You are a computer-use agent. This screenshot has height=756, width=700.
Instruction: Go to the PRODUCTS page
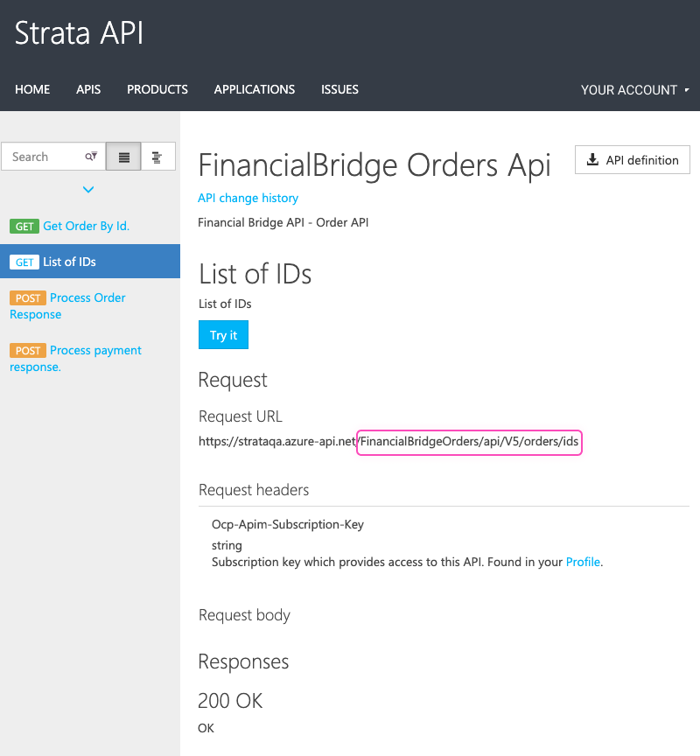[157, 89]
